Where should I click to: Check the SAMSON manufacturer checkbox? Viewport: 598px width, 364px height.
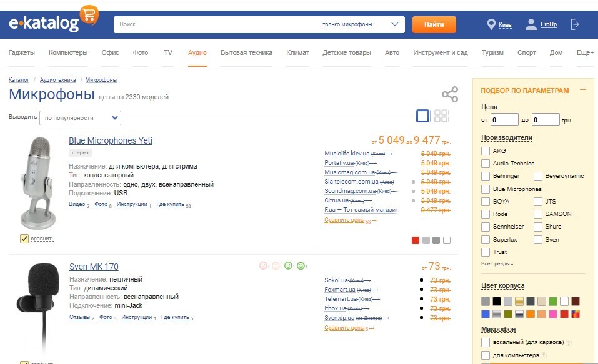tap(538, 214)
